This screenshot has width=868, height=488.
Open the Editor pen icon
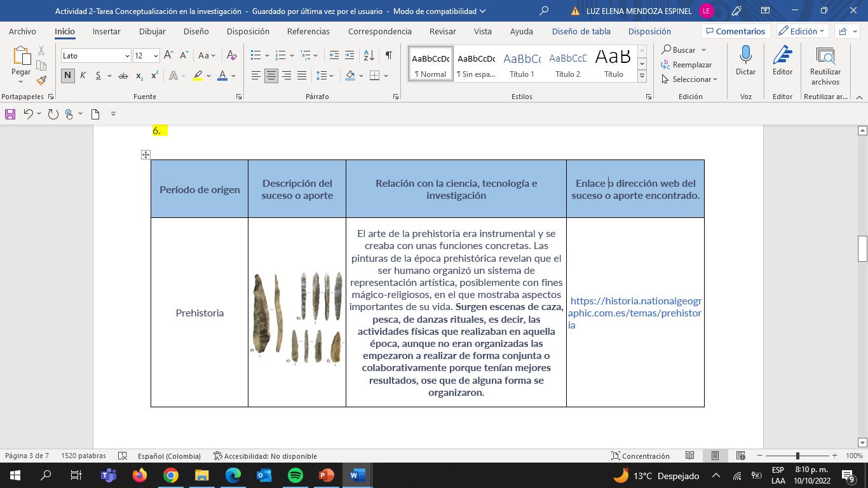click(782, 56)
